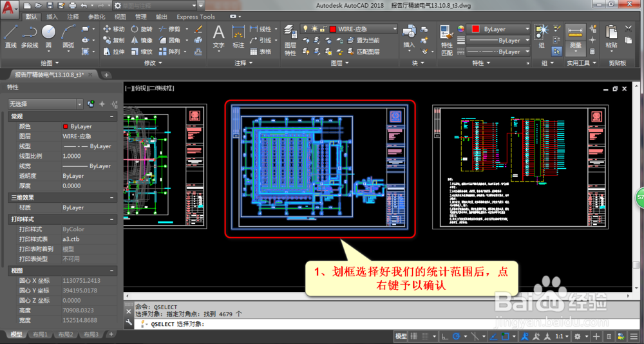Toggle polar tracking in status bar

(456, 336)
